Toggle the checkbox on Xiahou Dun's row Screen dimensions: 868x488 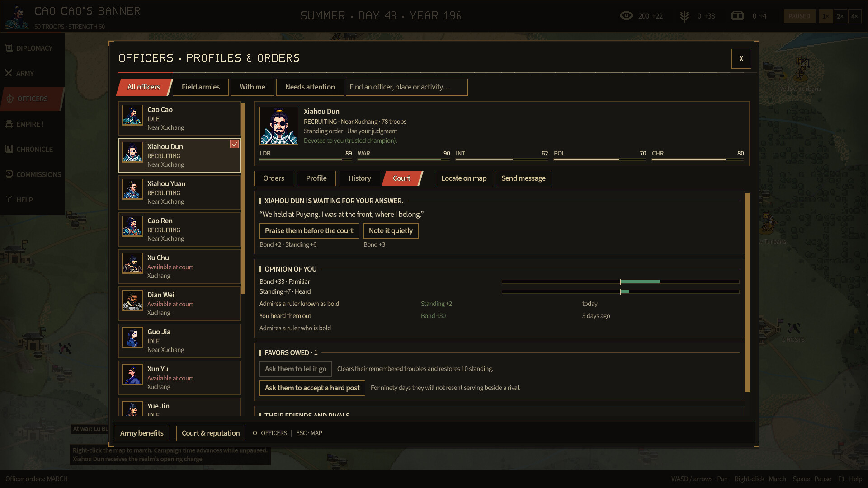pos(234,144)
